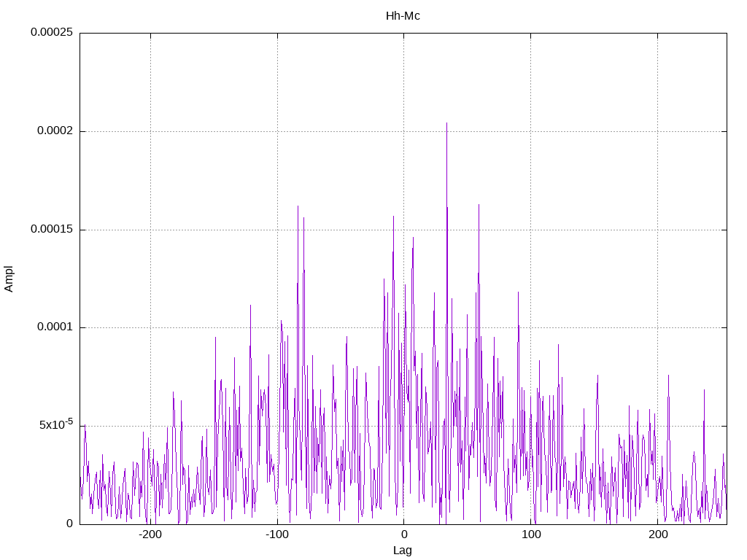Image resolution: width=747 pixels, height=560 pixels.
Task: Click the Ampl y-axis label
Action: point(9,279)
